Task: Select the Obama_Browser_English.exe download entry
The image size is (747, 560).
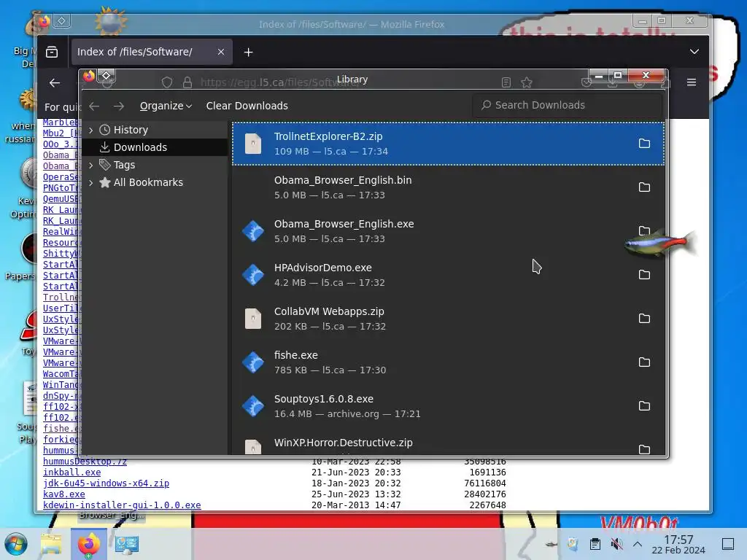Action: pyautogui.click(x=448, y=231)
